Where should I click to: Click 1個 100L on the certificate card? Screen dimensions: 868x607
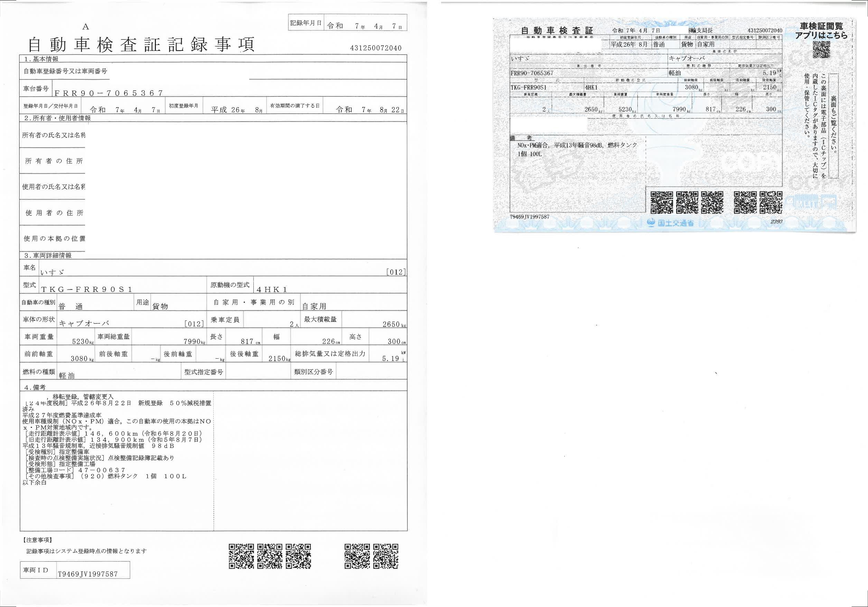pos(530,154)
